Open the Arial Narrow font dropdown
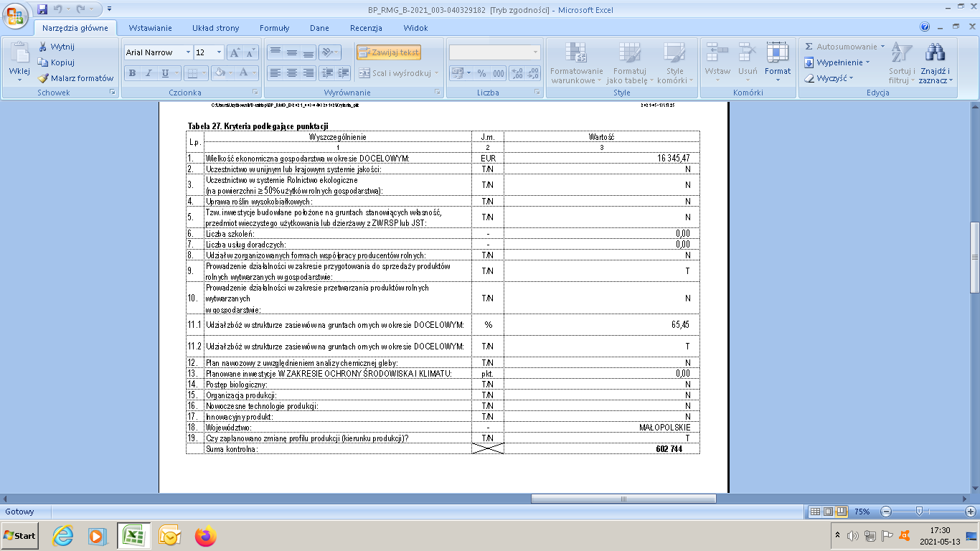 188,53
